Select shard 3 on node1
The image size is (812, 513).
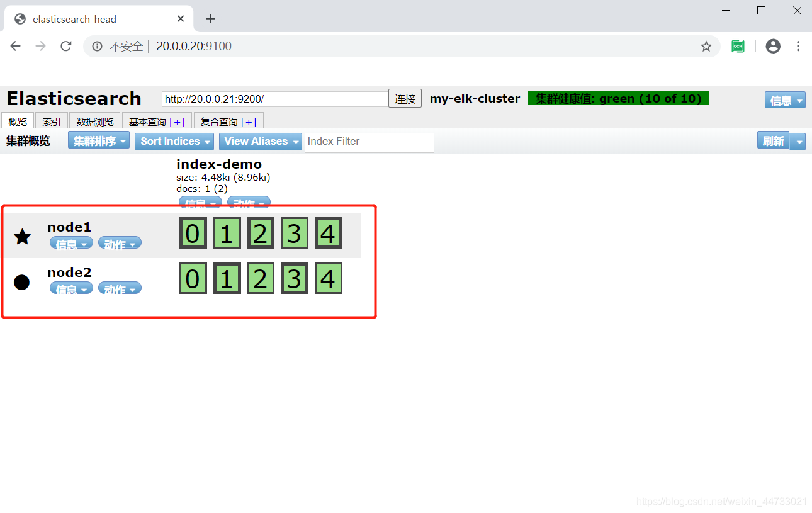294,233
